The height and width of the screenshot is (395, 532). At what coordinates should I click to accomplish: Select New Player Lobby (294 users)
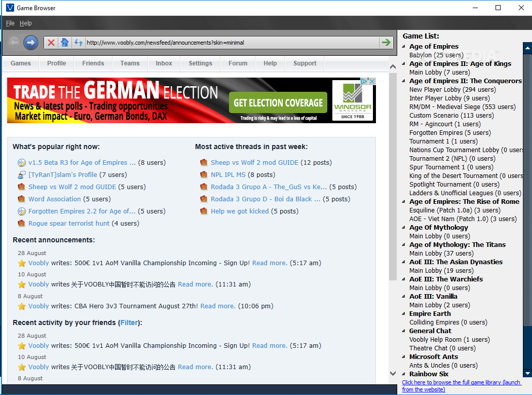pos(452,90)
